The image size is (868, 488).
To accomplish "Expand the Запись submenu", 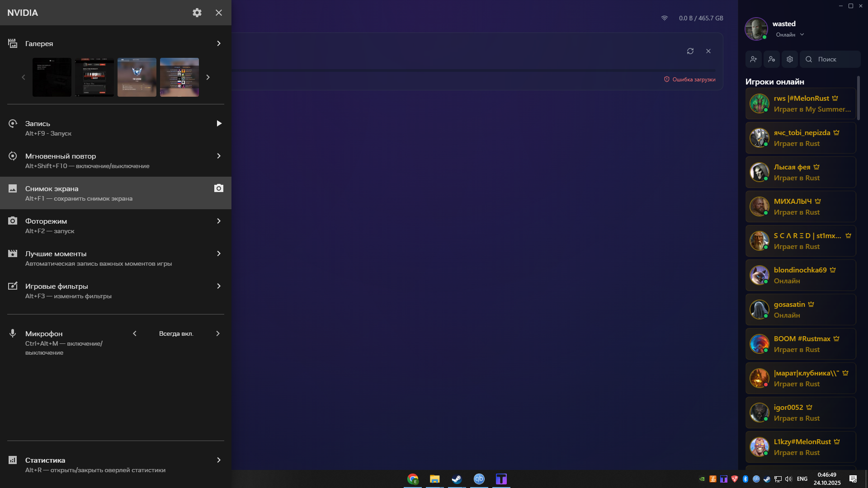I will pos(220,123).
